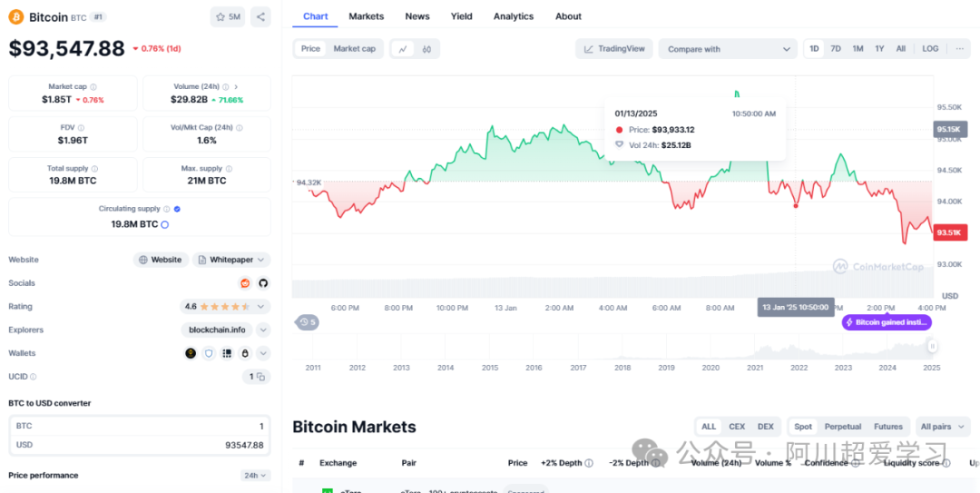Open the News tab
This screenshot has height=493, width=980.
(417, 16)
